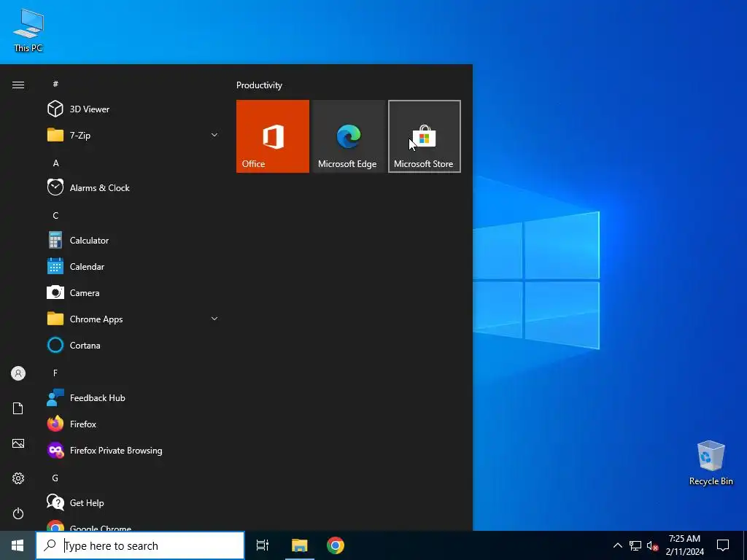
Task: Click the '#' letter header in app list
Action: point(55,84)
